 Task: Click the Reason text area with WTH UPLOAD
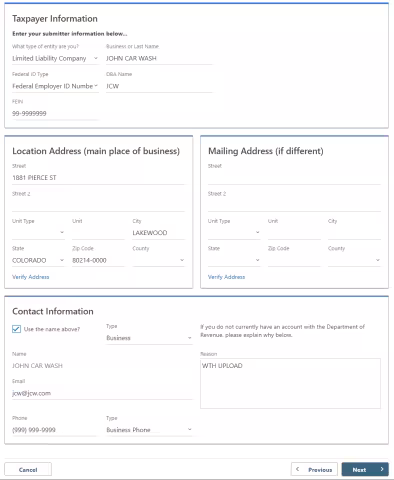click(x=290, y=383)
